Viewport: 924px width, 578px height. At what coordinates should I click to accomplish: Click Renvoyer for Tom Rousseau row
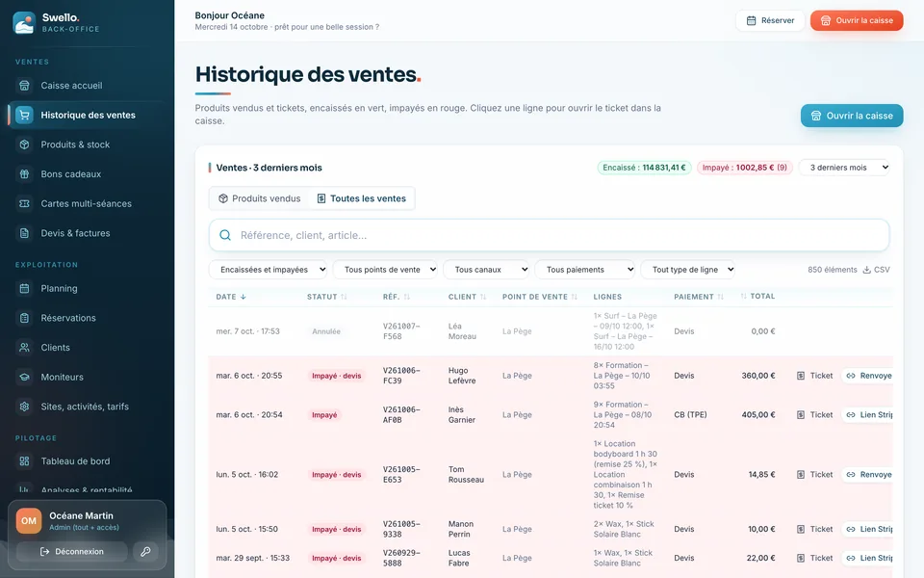[x=867, y=474]
